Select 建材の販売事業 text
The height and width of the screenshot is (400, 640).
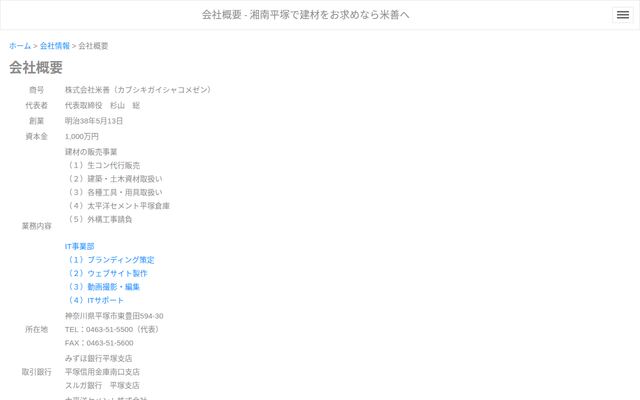click(x=91, y=152)
